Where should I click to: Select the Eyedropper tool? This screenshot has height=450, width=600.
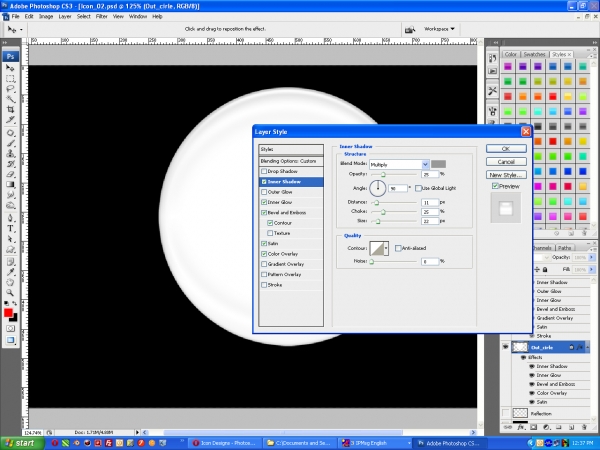[10, 272]
